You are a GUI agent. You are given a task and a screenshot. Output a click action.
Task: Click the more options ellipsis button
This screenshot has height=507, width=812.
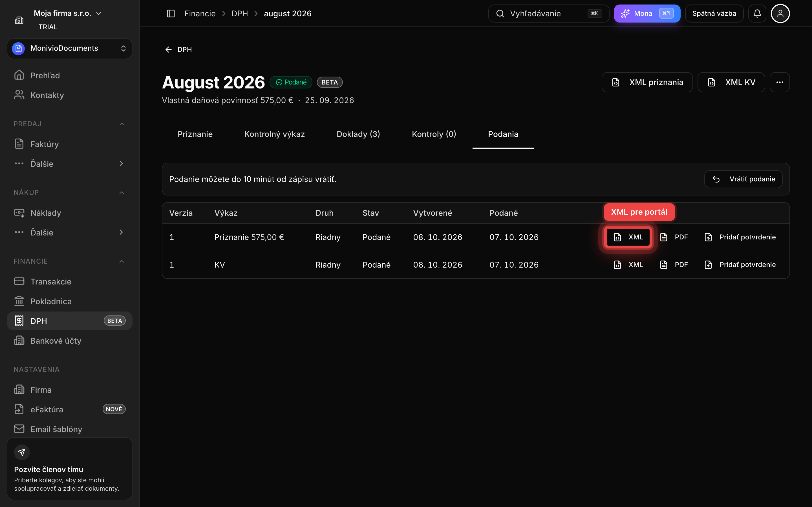click(x=780, y=82)
